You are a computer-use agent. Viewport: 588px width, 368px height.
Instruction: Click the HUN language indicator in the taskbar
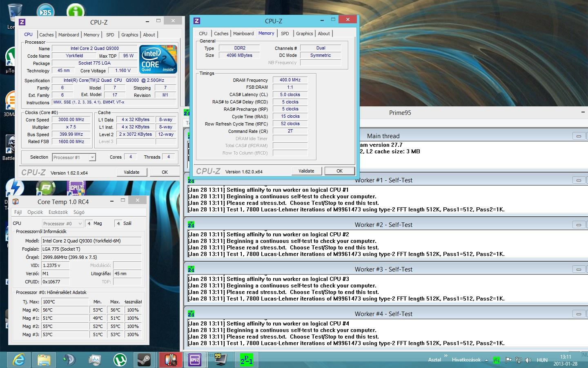[x=542, y=360]
